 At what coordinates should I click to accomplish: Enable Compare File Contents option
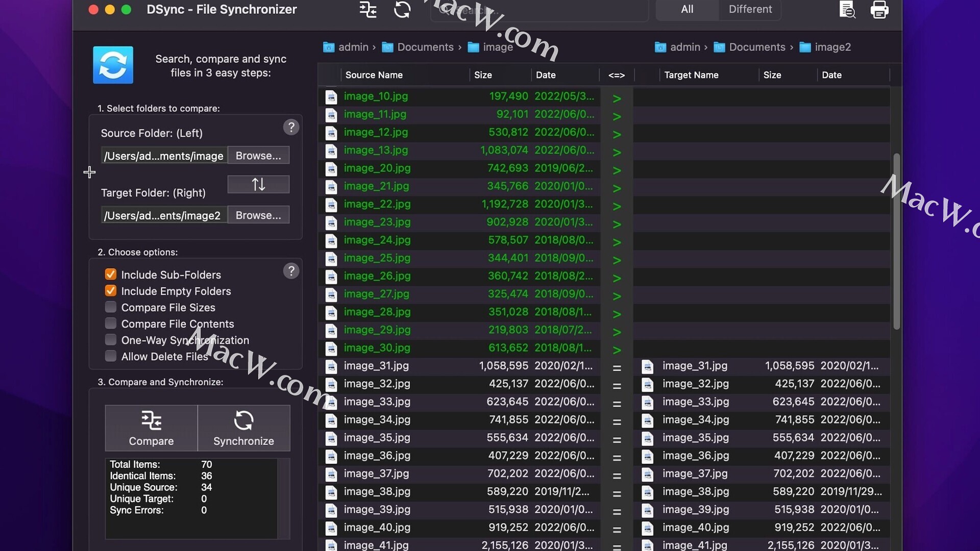coord(110,323)
